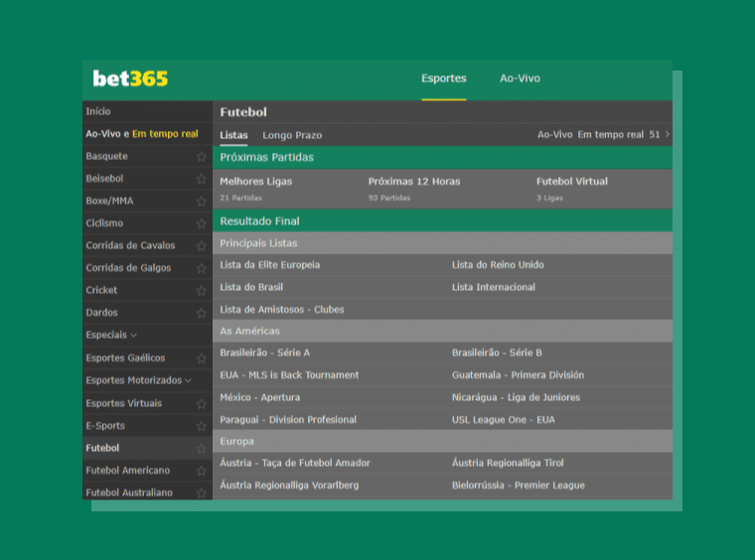Open Nicarágua - Liga de Juniores
The height and width of the screenshot is (560, 755).
(x=516, y=397)
